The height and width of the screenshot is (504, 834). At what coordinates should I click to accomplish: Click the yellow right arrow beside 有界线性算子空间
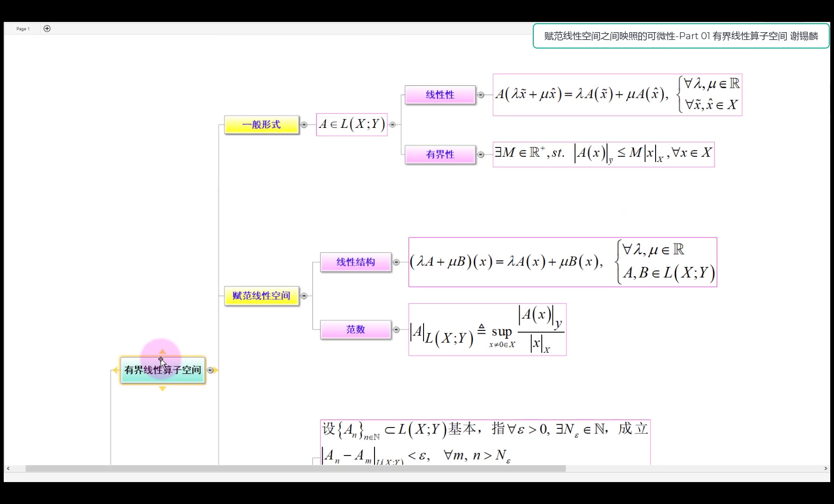[x=216, y=370]
